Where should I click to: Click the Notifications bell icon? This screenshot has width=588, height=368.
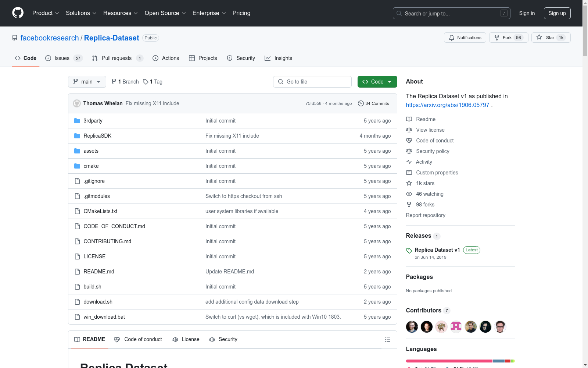click(x=452, y=38)
